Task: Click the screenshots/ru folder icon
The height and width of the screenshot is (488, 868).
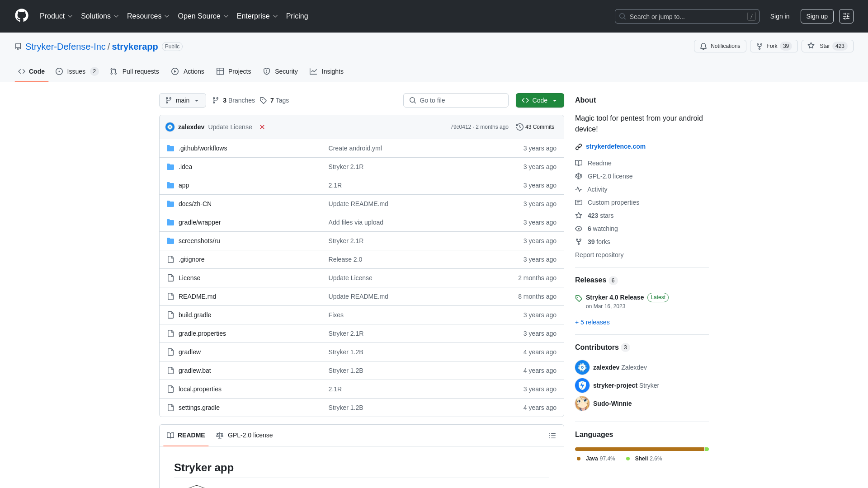Action: click(x=170, y=241)
